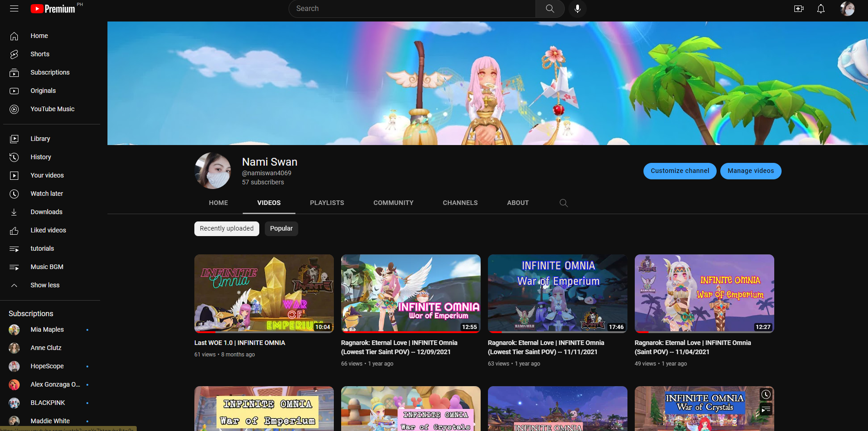Open the Saint POV 11/04/2021 video title
Screen dimensions: 868x431
693,347
